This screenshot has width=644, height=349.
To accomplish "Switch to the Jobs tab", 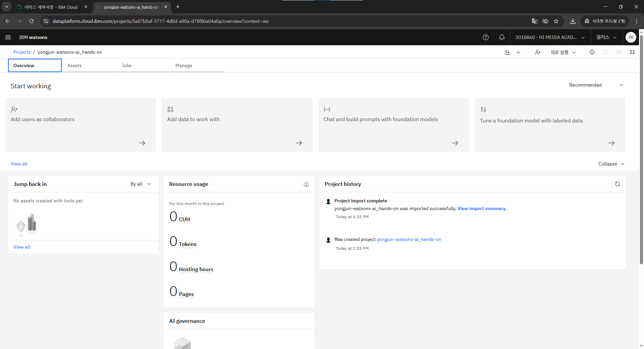I will pyautogui.click(x=143, y=65).
